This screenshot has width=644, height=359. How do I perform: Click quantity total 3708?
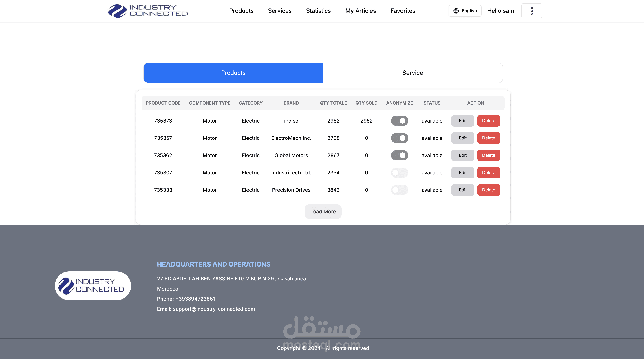pyautogui.click(x=333, y=138)
